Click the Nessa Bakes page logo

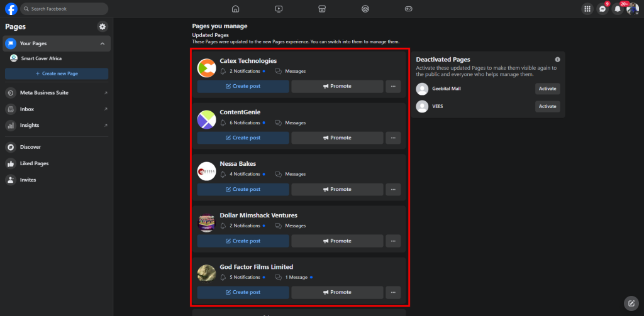pos(206,172)
